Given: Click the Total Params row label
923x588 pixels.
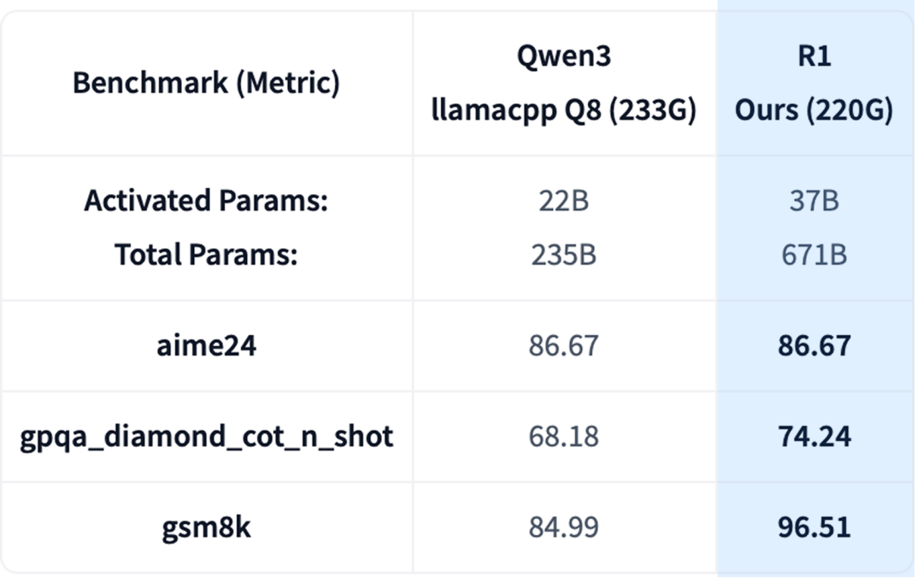Looking at the screenshot, I should tap(206, 255).
